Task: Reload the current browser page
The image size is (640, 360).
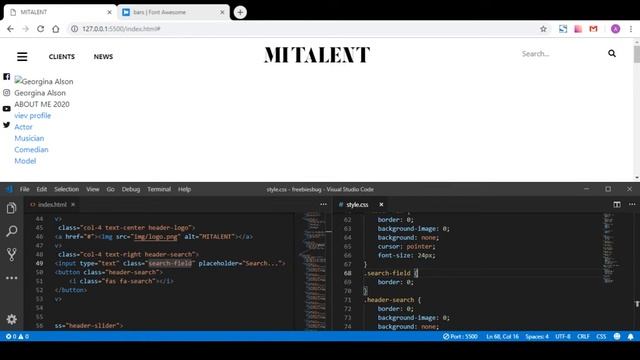Action: pyautogui.click(x=40, y=29)
